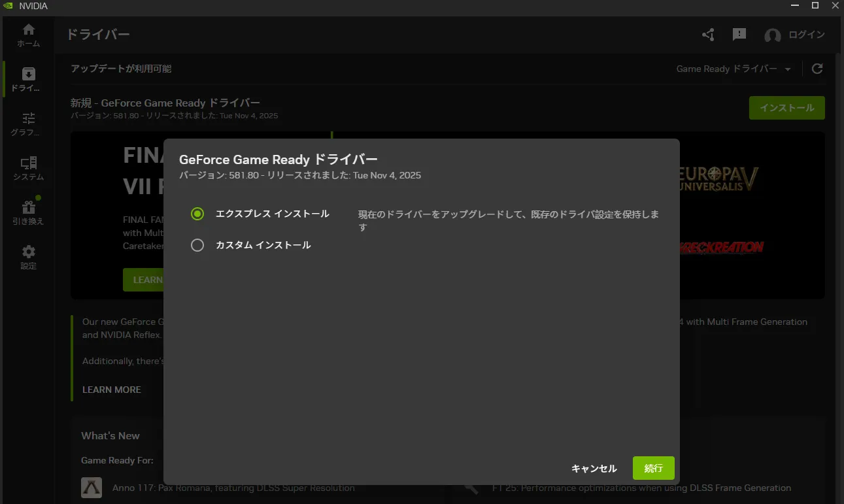This screenshot has width=844, height=504.
Task: Open the グラフィックス (Graphics) sidebar icon
Action: point(28,124)
